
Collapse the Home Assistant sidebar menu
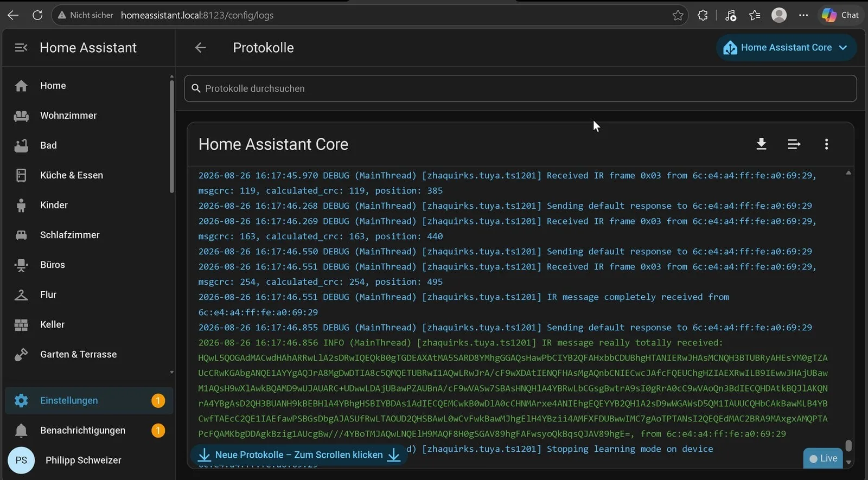click(x=21, y=48)
